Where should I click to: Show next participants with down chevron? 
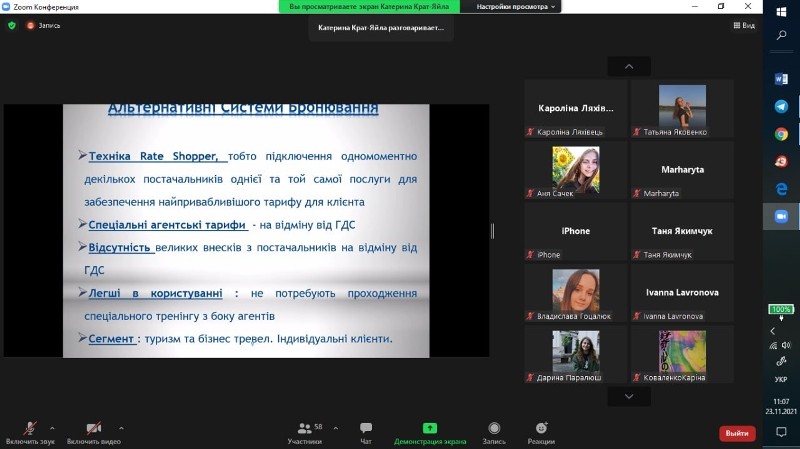(x=629, y=396)
